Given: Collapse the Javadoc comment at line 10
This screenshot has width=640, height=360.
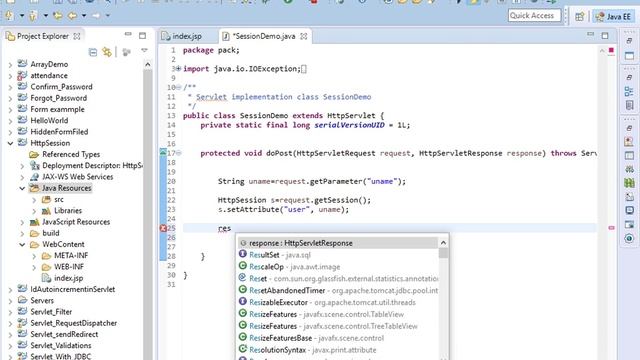Looking at the screenshot, I should [178, 87].
